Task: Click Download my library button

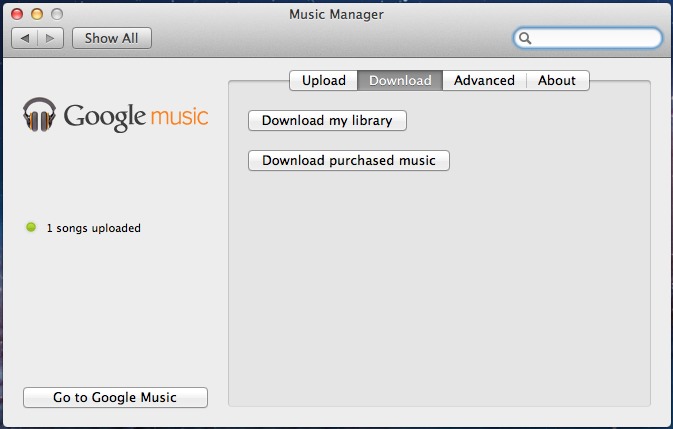Action: pos(327,121)
